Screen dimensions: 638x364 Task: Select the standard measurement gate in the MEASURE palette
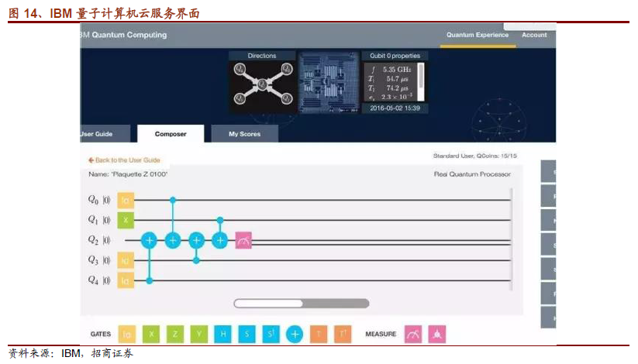pos(413,335)
